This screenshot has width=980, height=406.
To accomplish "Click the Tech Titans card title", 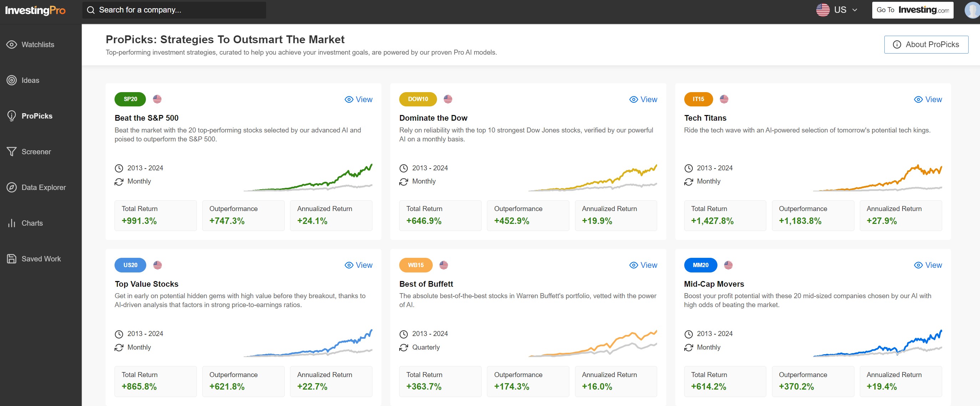I will [705, 118].
